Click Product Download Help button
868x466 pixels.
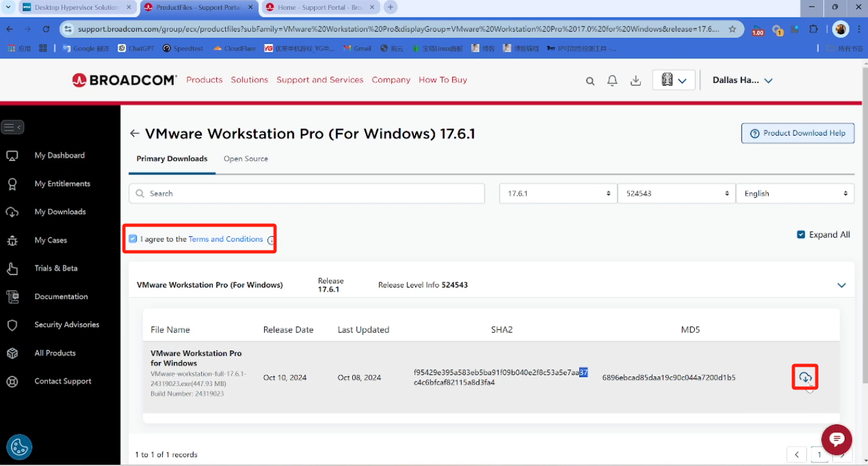pyautogui.click(x=798, y=133)
